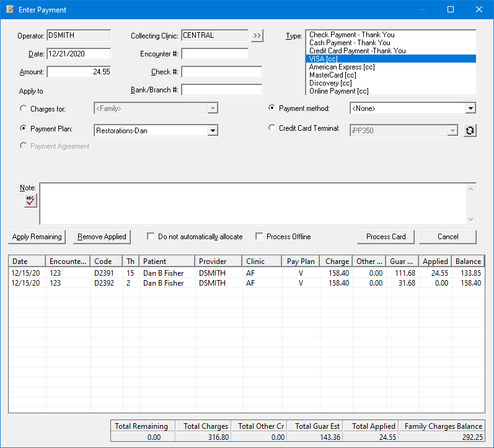Click the note scrollbar up arrow
The image size is (494, 448).
[470, 189]
